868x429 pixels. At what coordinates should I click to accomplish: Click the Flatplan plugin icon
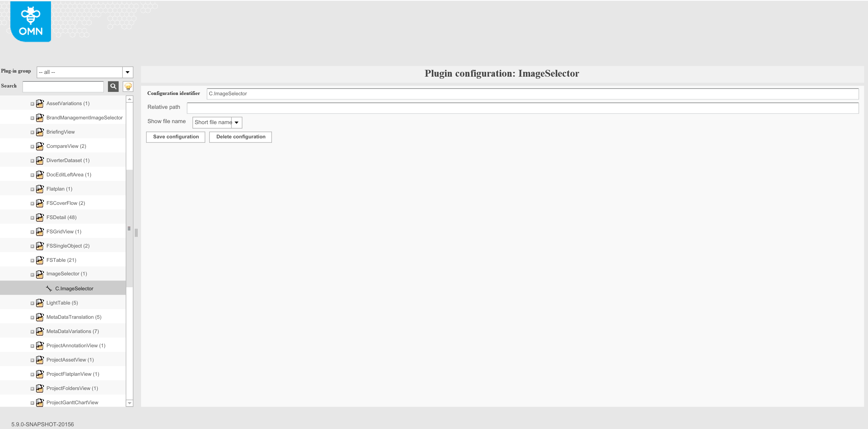40,189
